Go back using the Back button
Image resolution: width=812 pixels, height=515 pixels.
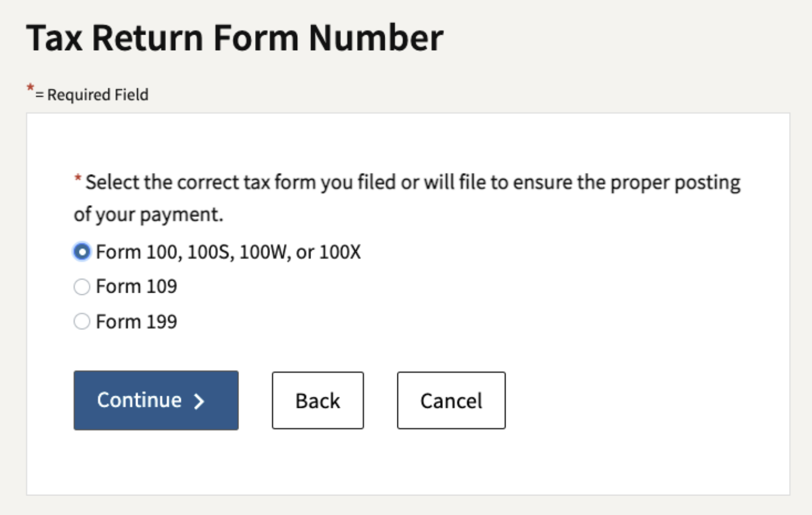[x=318, y=400]
